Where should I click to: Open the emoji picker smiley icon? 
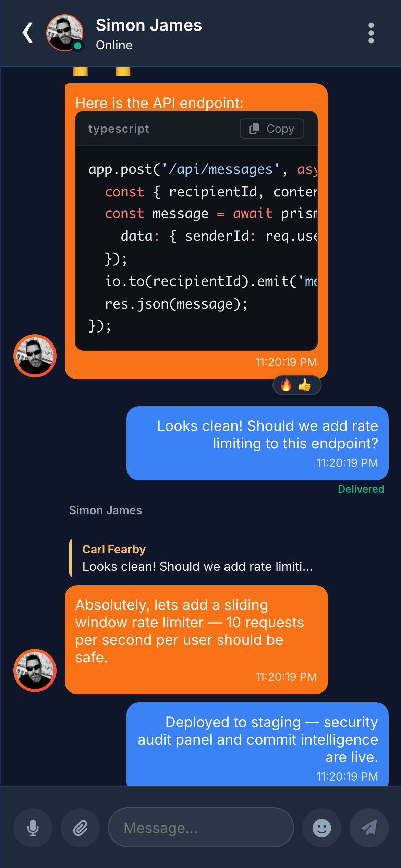click(322, 828)
